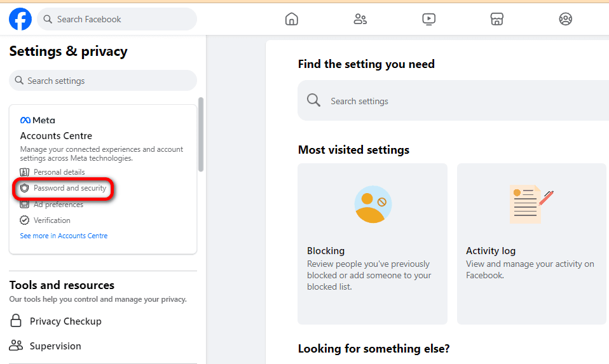Click Our tools help you control text

tap(98, 299)
